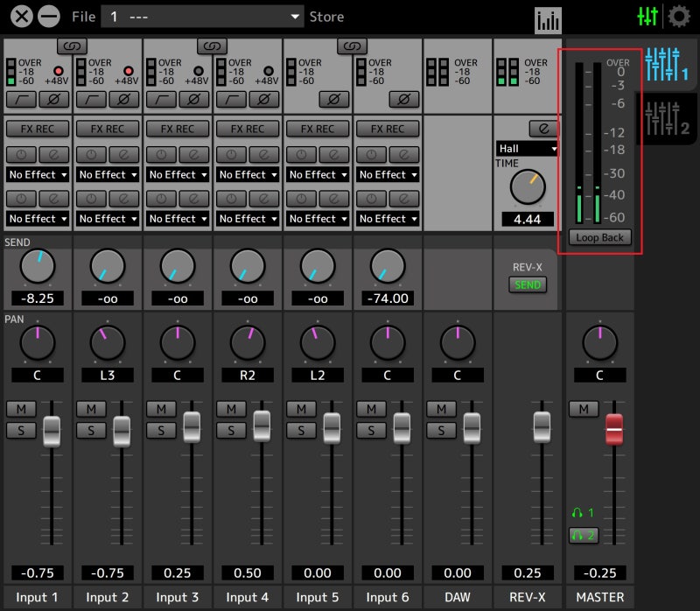Toggle +48V phantom power on Input 1
700x611 pixels.
coord(59,71)
